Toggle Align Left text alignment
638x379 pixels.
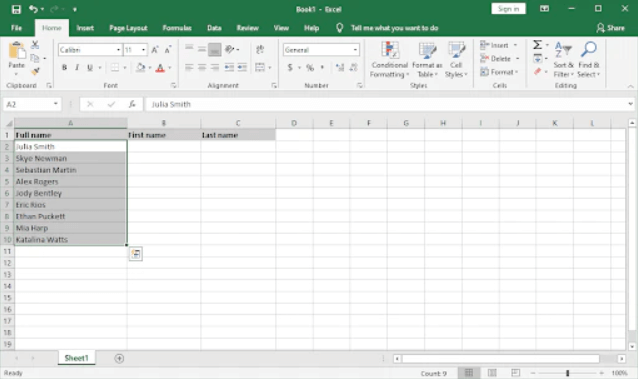tap(189, 68)
